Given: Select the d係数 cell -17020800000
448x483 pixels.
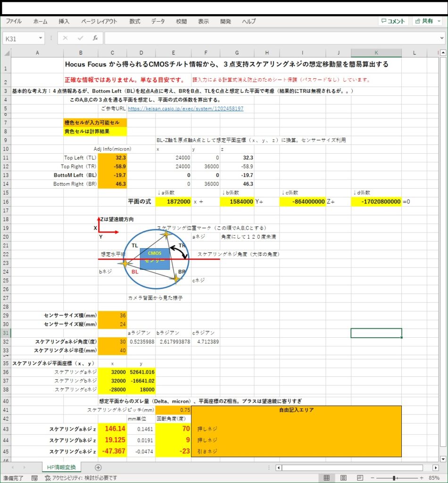Looking at the screenshot, I should tap(376, 202).
